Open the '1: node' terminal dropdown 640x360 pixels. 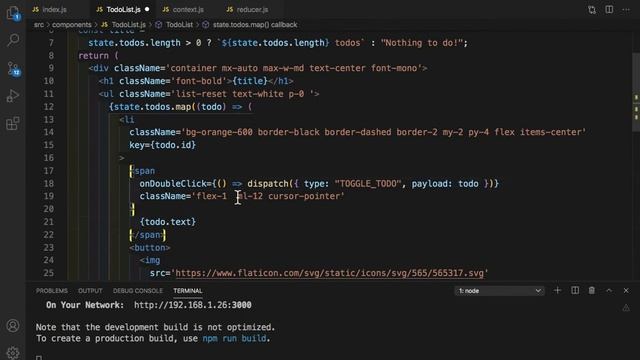pos(499,291)
